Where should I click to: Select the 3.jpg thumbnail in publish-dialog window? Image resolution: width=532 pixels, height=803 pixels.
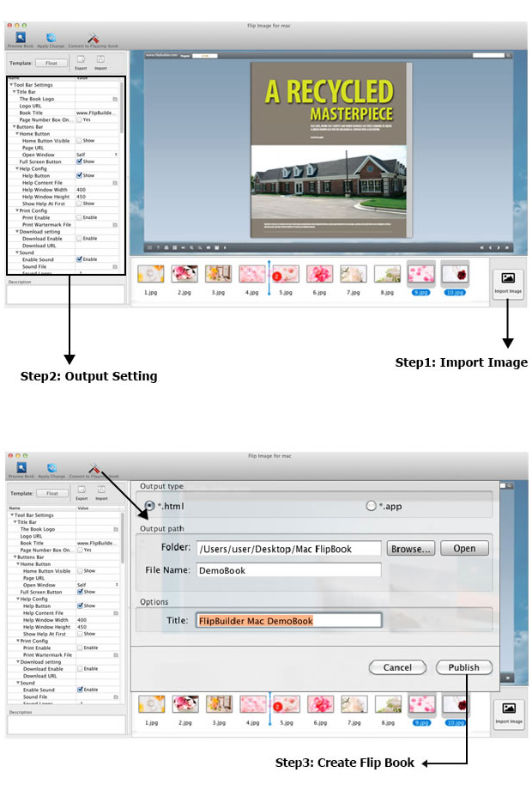point(220,704)
